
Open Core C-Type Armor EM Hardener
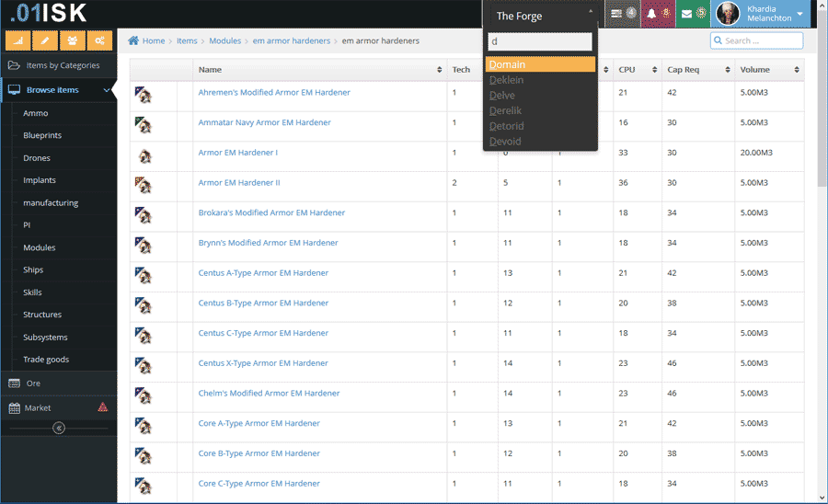(259, 484)
